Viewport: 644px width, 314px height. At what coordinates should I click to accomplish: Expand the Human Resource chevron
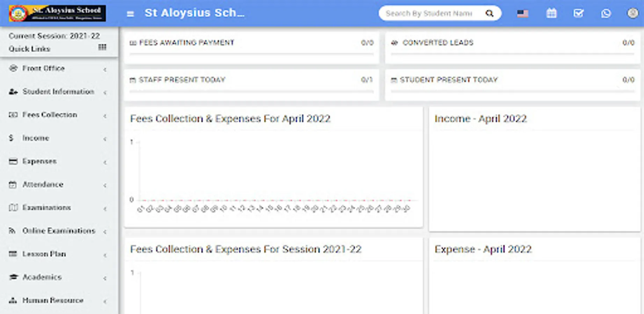click(105, 301)
